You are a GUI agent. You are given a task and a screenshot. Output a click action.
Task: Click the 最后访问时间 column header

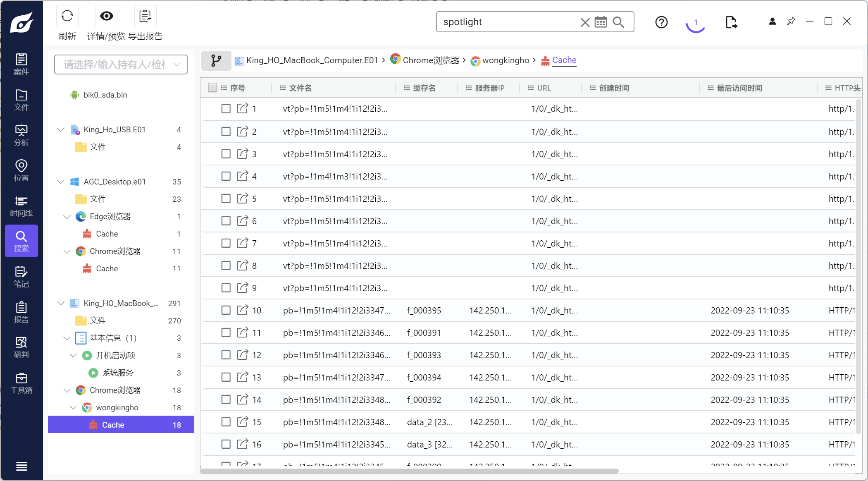[x=739, y=88]
